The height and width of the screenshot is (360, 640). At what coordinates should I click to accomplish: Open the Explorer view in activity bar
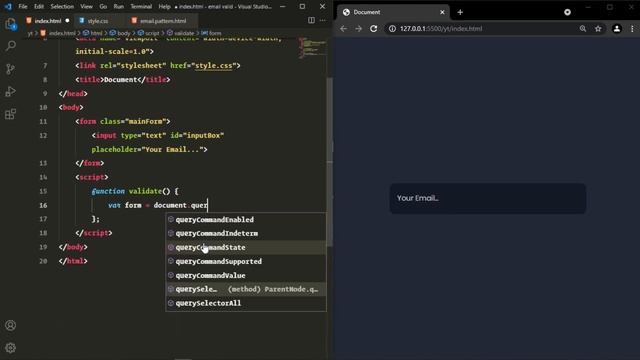tap(11, 24)
